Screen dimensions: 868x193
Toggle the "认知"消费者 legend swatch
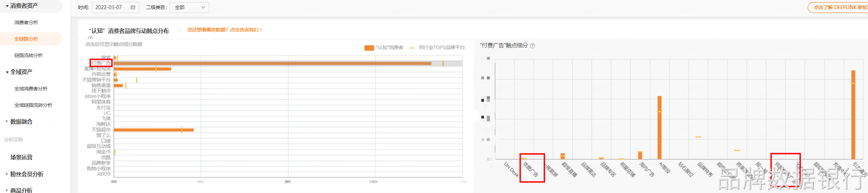369,48
